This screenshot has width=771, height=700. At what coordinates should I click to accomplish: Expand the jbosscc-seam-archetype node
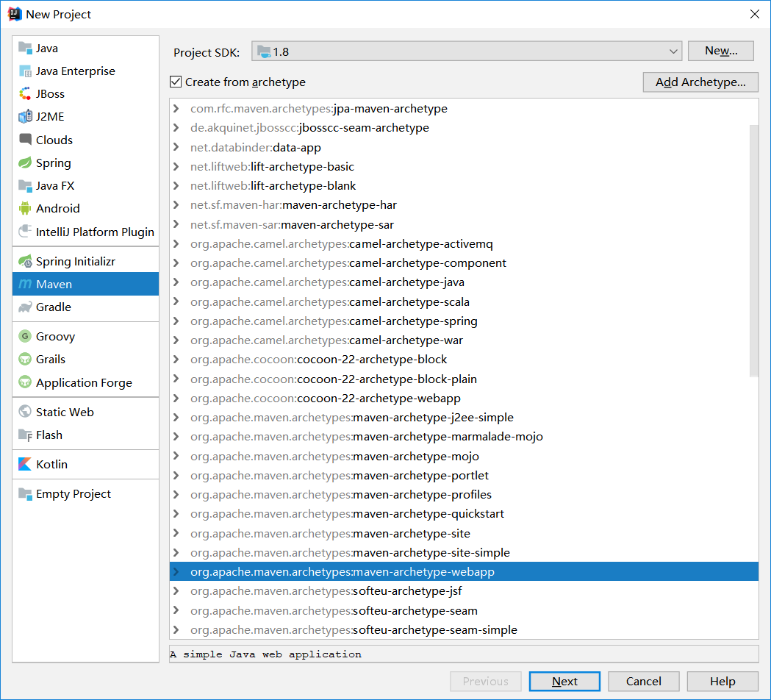click(x=176, y=128)
